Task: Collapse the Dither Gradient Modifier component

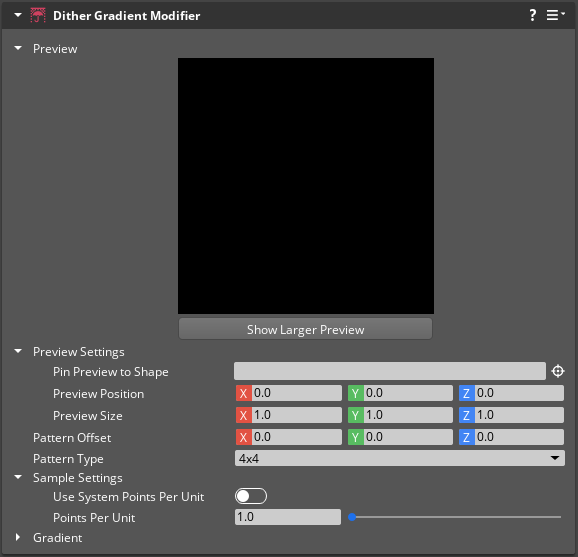Action: tap(18, 15)
